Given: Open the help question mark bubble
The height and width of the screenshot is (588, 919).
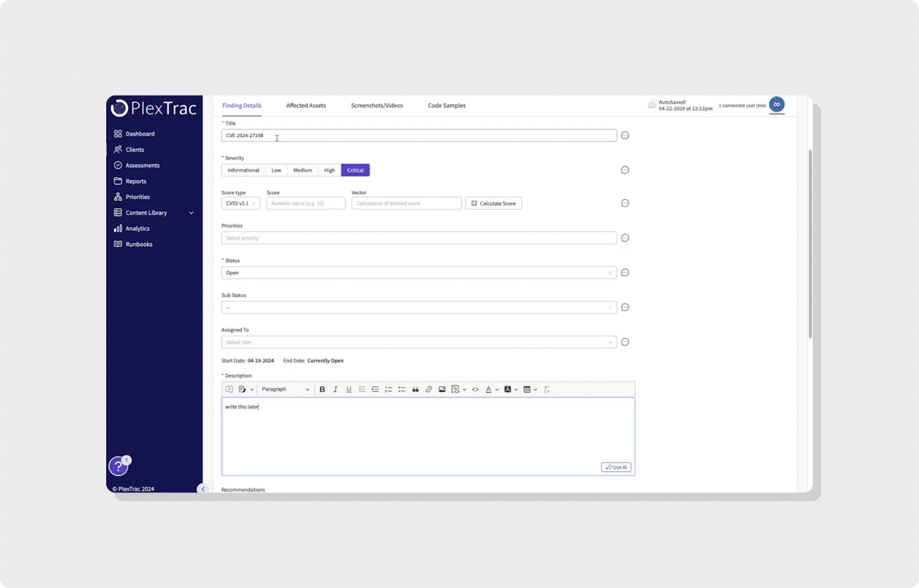Looking at the screenshot, I should click(x=118, y=466).
